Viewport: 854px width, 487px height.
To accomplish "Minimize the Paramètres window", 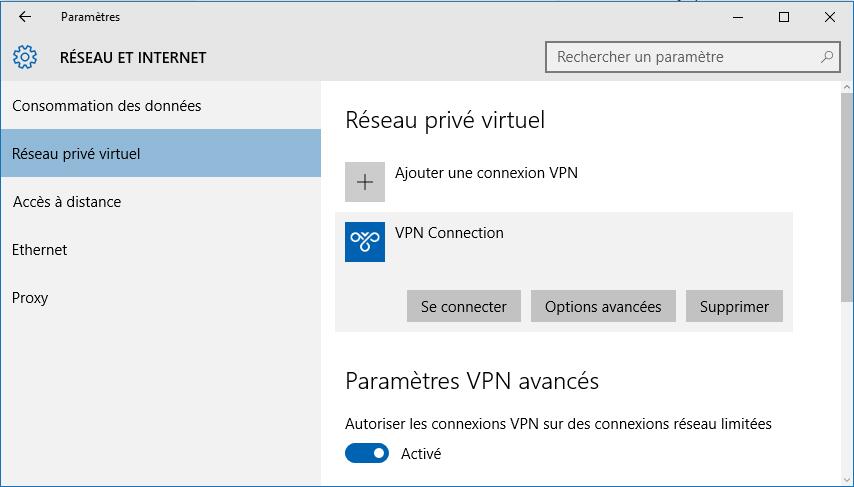I will pos(738,17).
